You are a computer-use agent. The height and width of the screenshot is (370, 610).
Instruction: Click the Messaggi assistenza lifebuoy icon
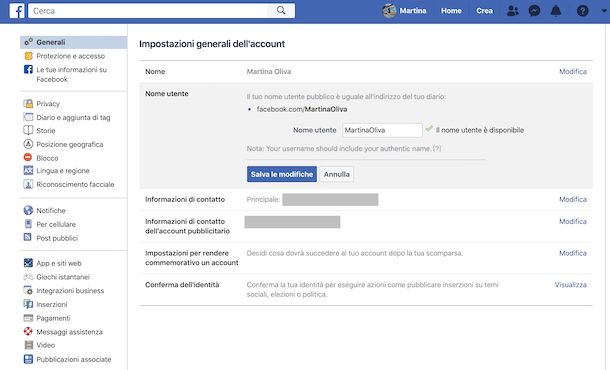point(28,331)
